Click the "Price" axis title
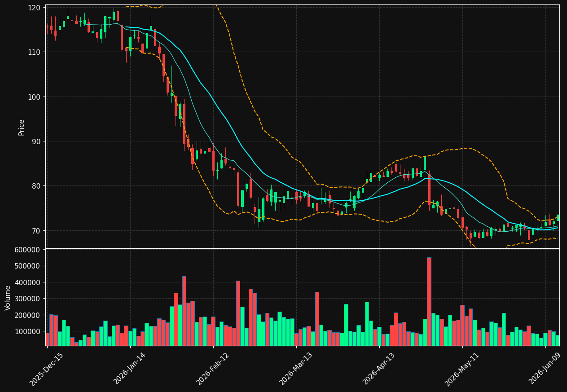Screen dimensions: 567x392 22,127
